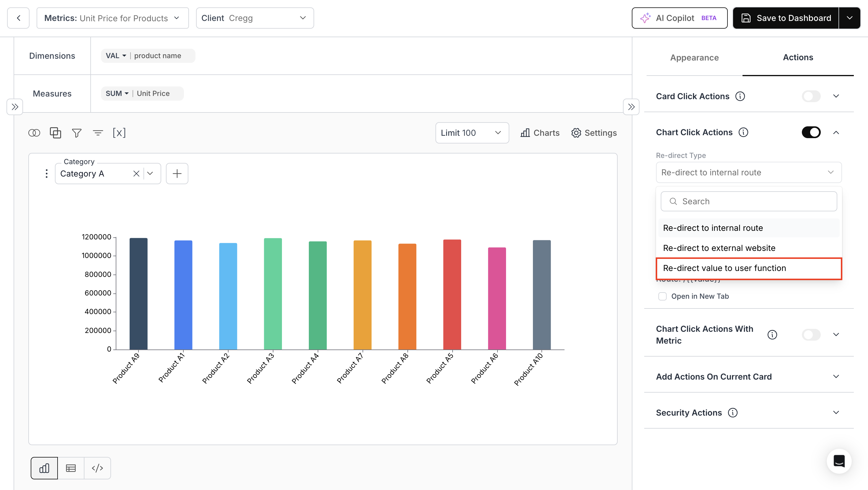Open the filter icon above the chart

pyautogui.click(x=76, y=133)
